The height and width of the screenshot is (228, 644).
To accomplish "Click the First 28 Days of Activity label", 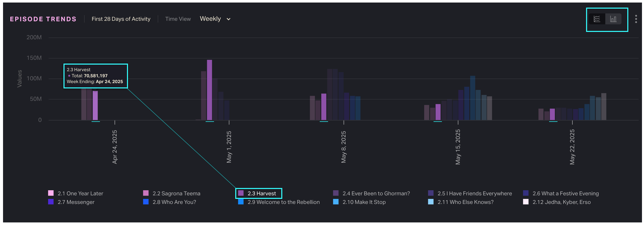I will point(121,19).
